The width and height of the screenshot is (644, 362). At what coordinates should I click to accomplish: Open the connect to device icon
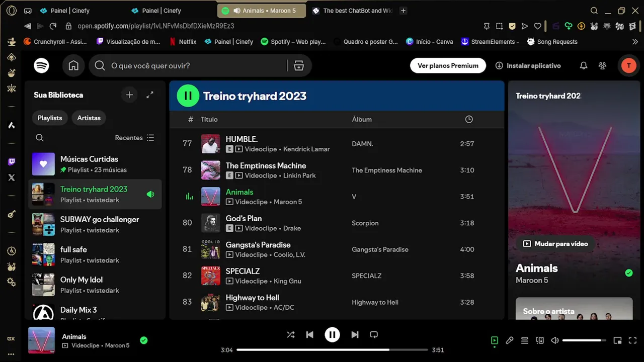coord(540,340)
